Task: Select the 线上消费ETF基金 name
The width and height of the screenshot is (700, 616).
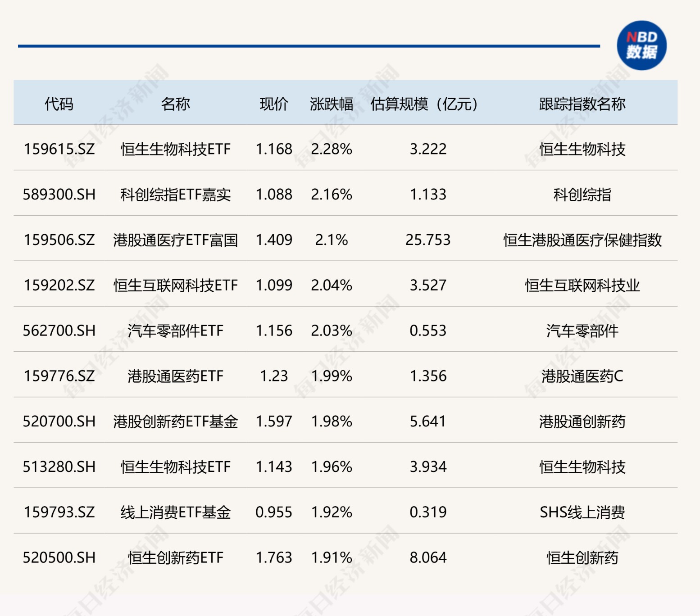Action: pos(175,512)
